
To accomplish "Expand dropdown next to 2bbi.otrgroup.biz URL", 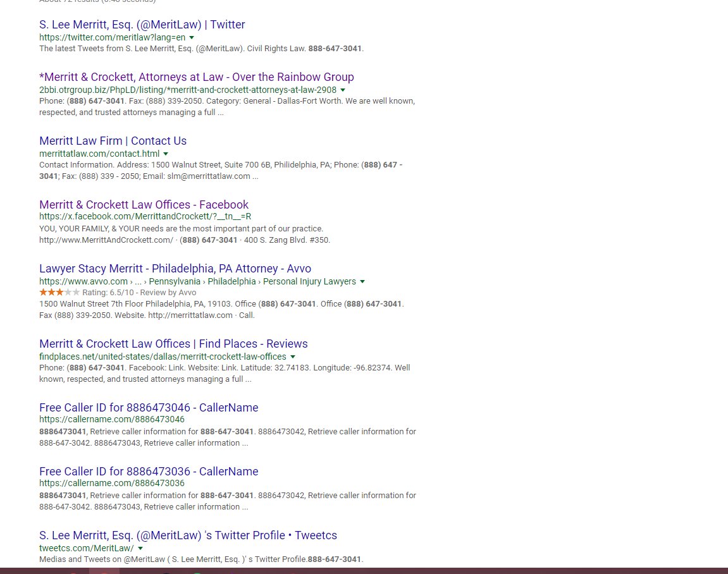I will coord(343,90).
